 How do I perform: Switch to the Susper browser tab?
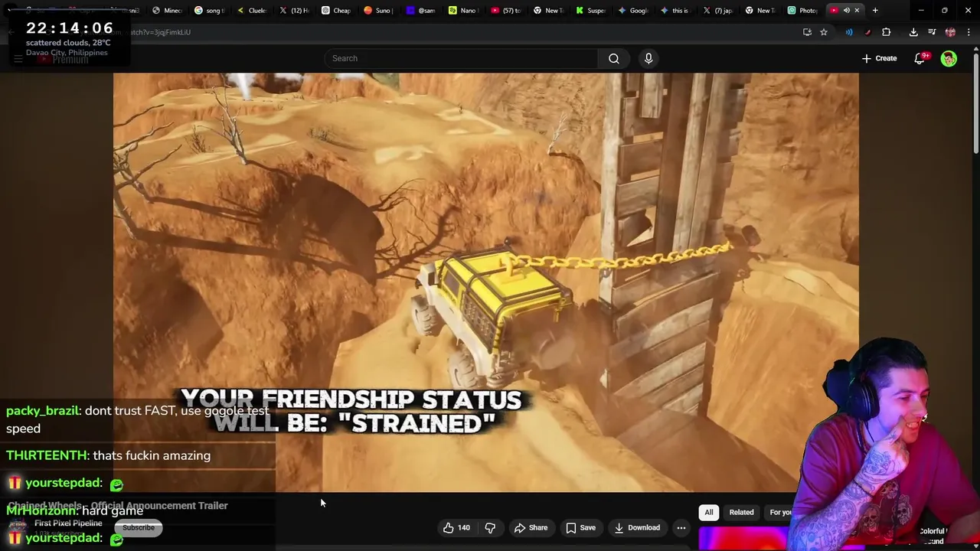click(591, 10)
